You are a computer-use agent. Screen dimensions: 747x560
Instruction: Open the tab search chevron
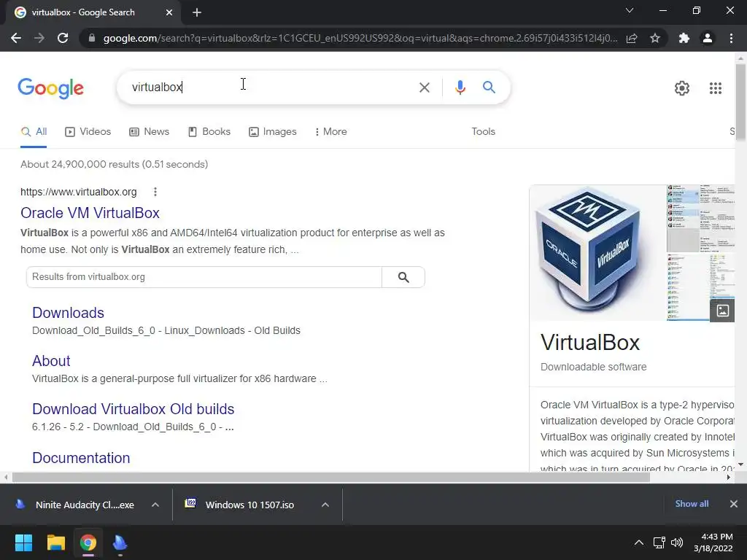click(630, 10)
